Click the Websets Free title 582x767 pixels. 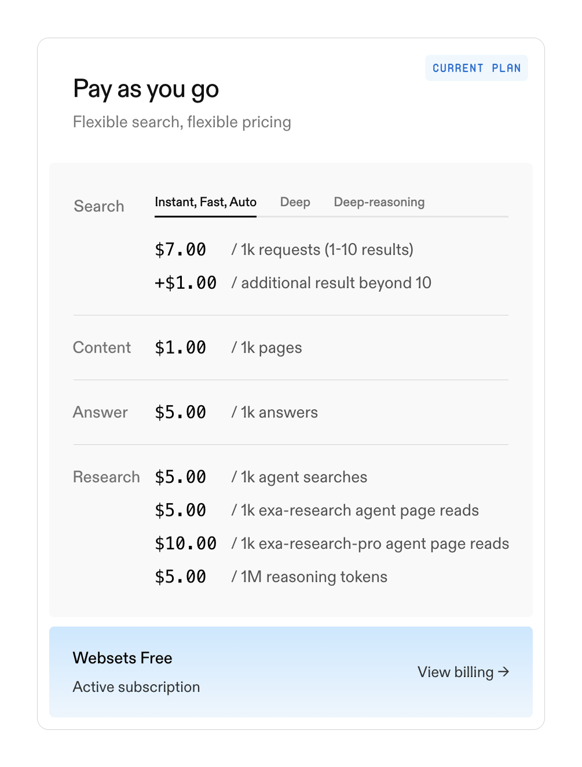pyautogui.click(x=122, y=658)
